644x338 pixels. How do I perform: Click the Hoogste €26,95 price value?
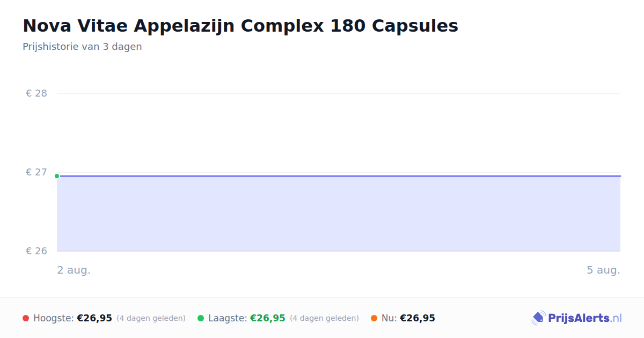coord(94,318)
